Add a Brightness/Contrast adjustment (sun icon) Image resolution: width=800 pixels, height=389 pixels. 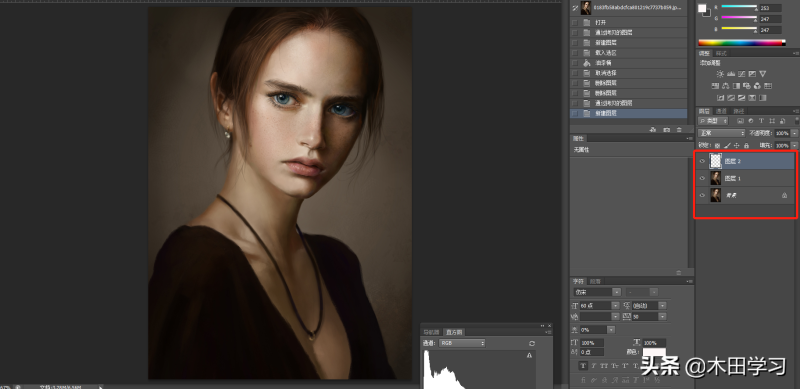tap(720, 74)
